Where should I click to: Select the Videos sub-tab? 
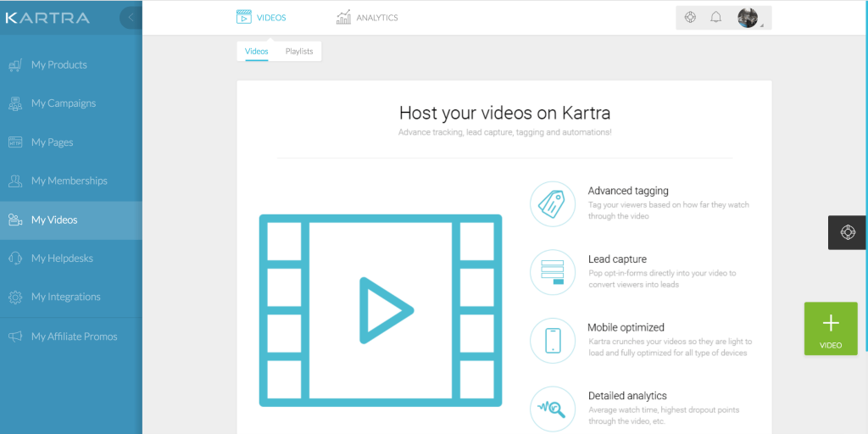256,52
